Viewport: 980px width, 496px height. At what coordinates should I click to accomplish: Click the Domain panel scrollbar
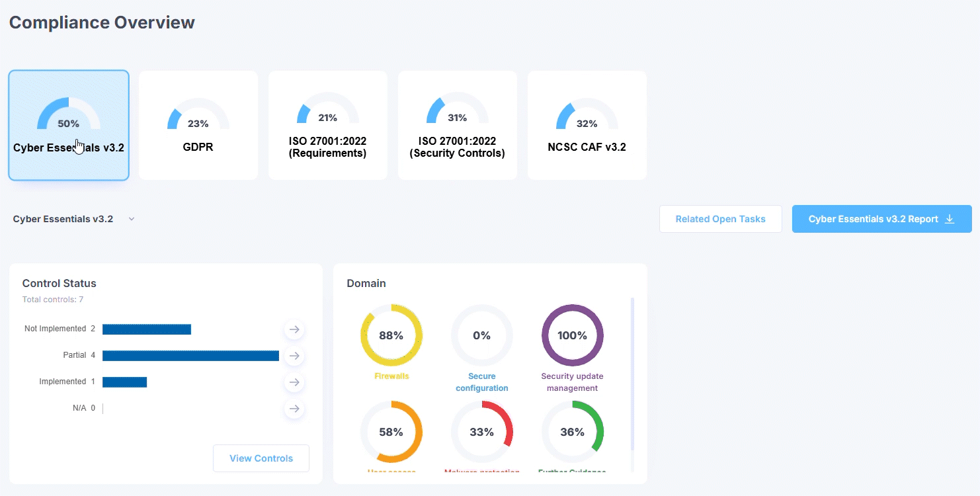click(x=633, y=374)
